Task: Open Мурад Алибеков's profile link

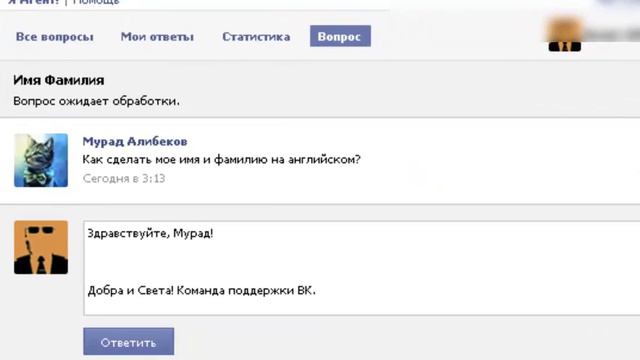Action: (135, 141)
